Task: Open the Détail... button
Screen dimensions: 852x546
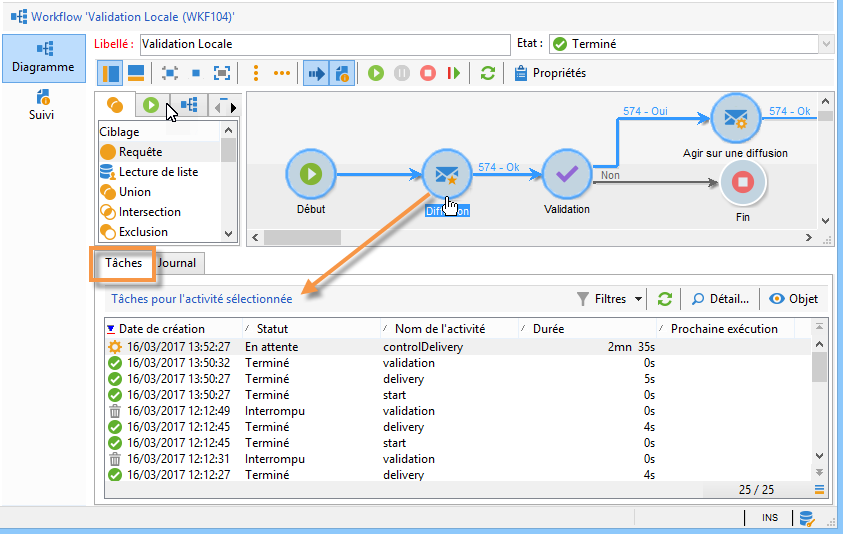Action: [x=721, y=299]
